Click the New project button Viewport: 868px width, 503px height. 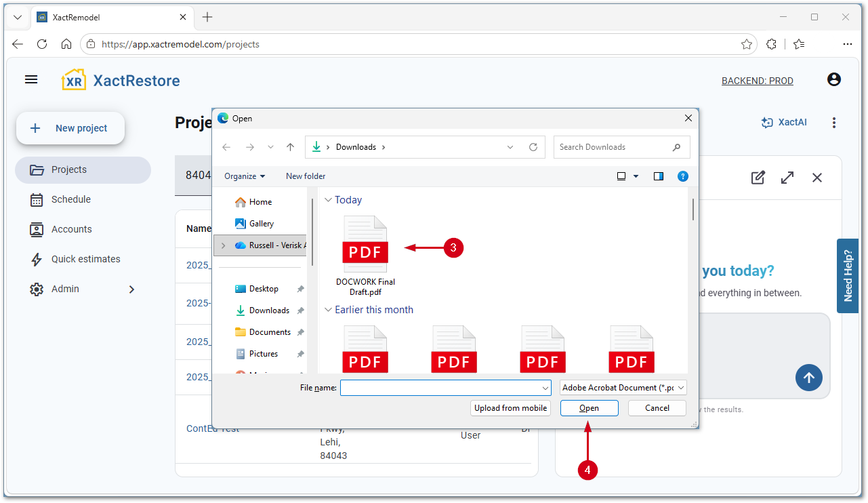[70, 128]
